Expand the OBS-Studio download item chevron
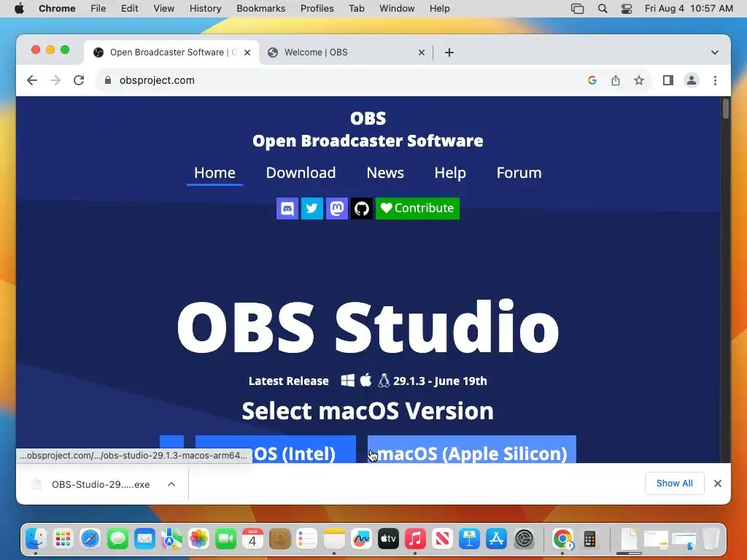 coord(171,484)
